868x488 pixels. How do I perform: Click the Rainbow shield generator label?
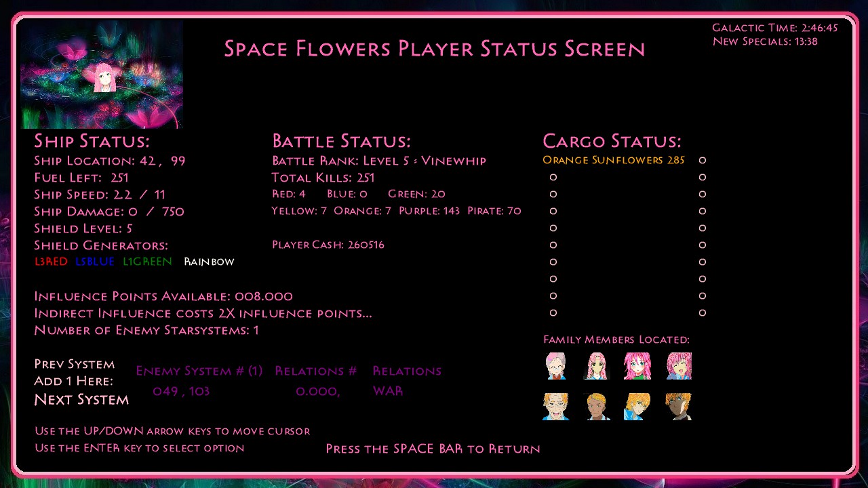pyautogui.click(x=209, y=262)
